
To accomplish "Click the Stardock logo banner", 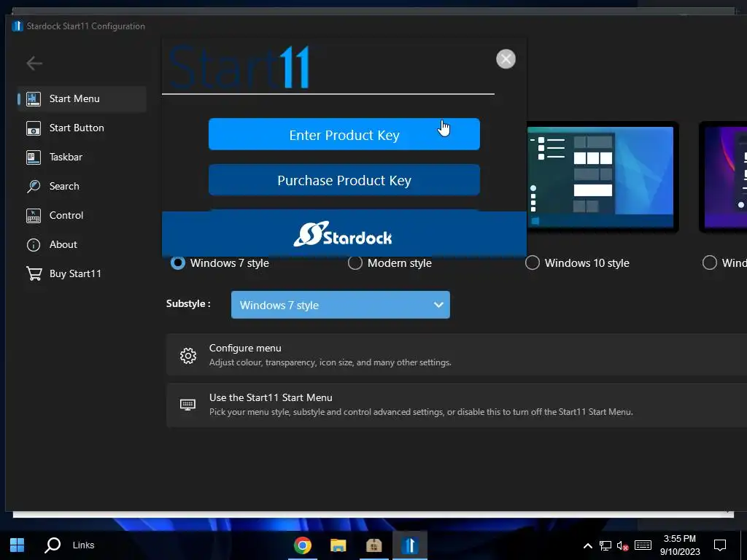I will 344,234.
